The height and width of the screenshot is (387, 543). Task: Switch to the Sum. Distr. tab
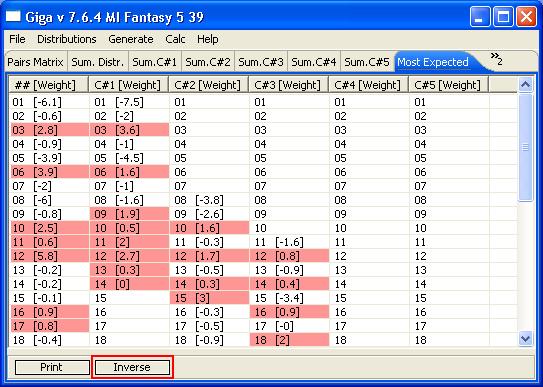click(x=98, y=62)
